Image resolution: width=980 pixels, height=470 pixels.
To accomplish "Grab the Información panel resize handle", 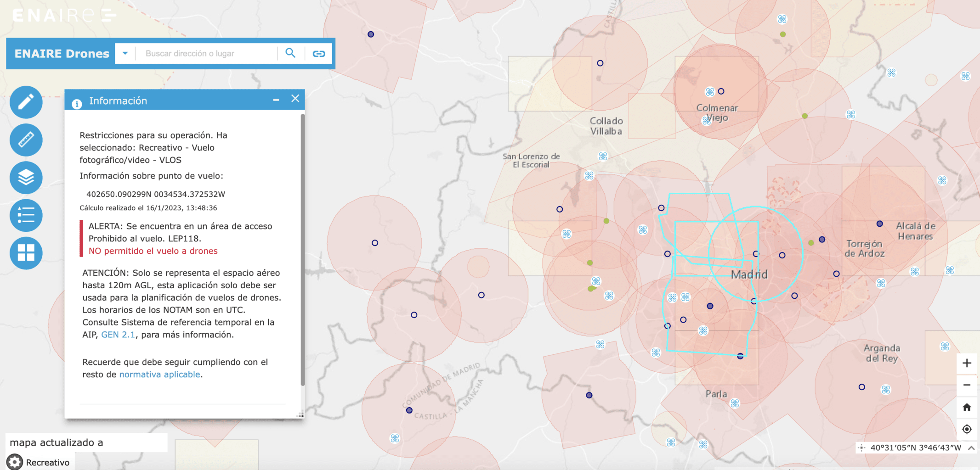I will coord(300,414).
